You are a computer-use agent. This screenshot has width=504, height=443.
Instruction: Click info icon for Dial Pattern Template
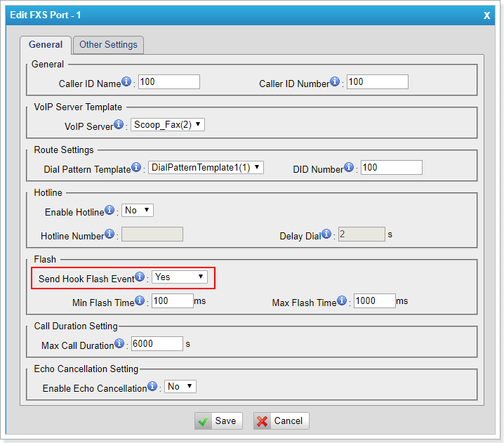(136, 167)
